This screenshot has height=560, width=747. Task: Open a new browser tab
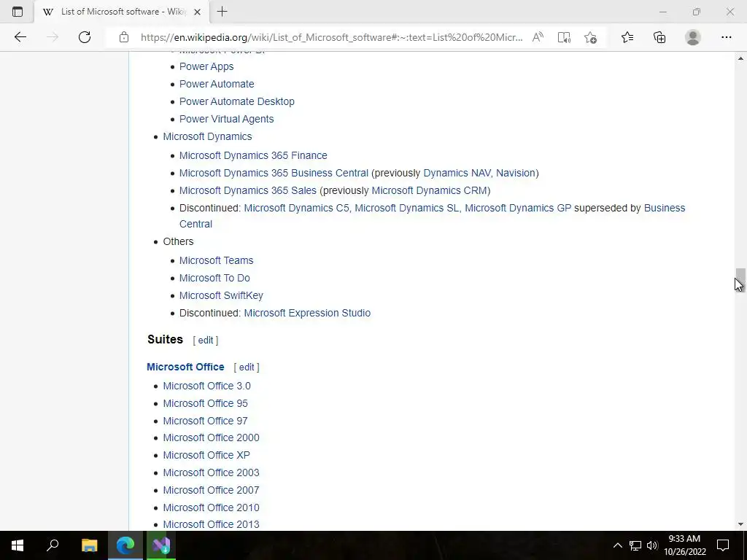[x=222, y=12]
